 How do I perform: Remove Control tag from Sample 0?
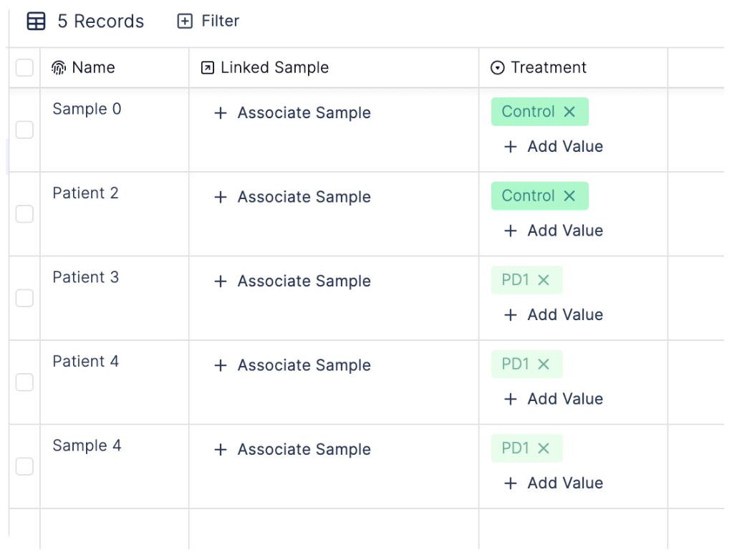tap(569, 112)
